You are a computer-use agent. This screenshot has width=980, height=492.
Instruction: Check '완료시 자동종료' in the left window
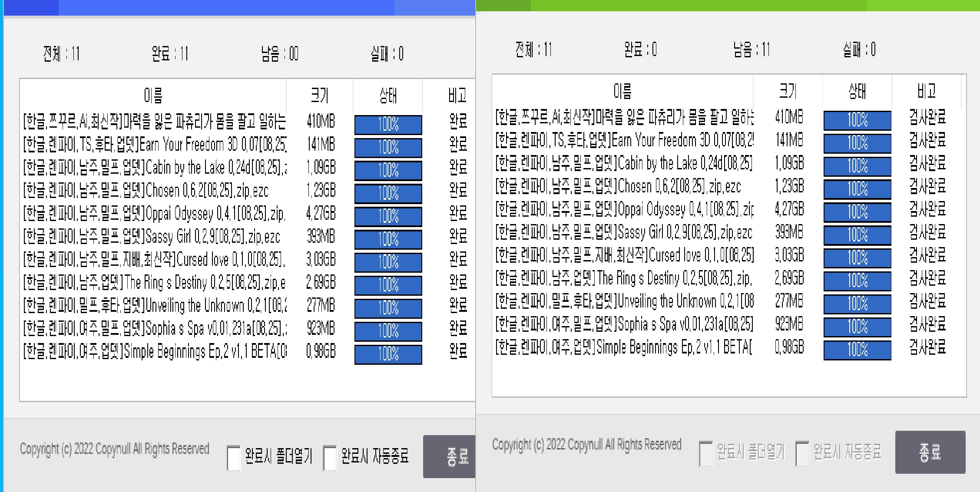pyautogui.click(x=330, y=457)
